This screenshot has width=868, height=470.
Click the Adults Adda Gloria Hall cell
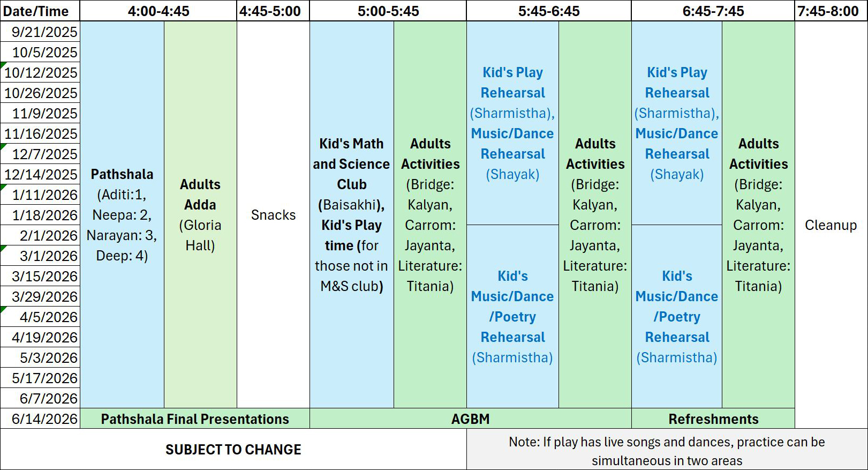(200, 215)
